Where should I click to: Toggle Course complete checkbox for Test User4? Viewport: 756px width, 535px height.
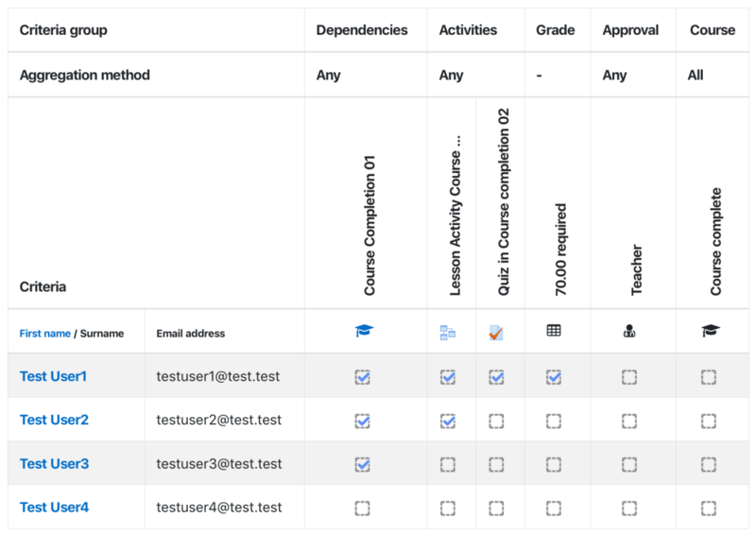pos(708,508)
